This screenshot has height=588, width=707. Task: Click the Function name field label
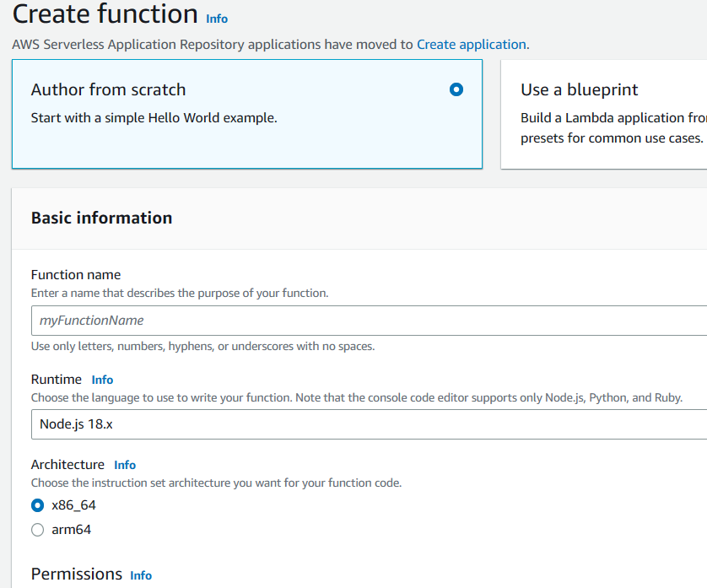(x=76, y=275)
